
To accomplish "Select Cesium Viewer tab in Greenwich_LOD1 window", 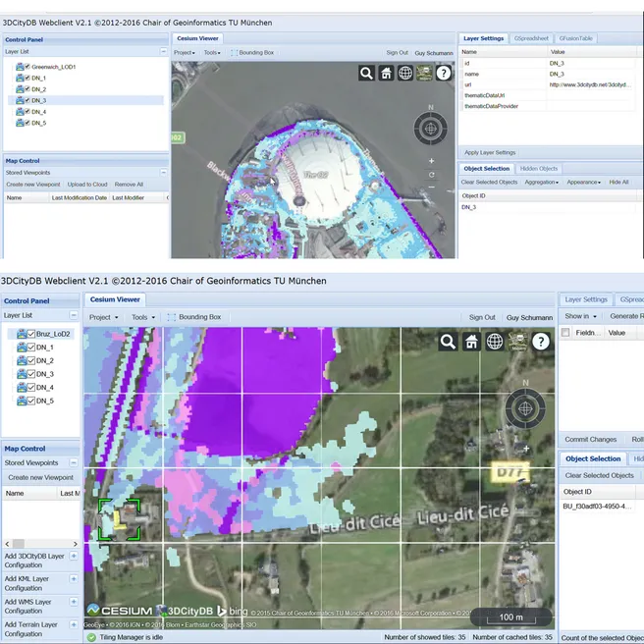I will [197, 38].
